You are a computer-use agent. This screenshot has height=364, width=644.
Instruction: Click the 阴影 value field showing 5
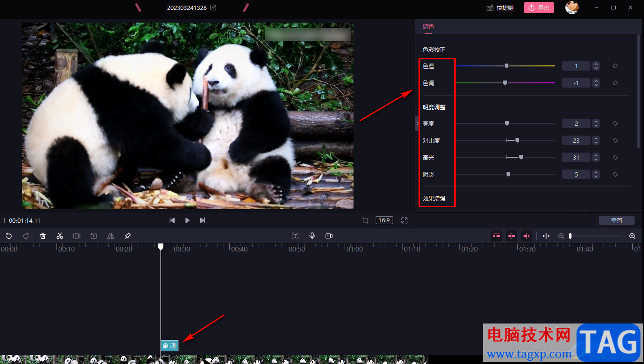tap(576, 174)
